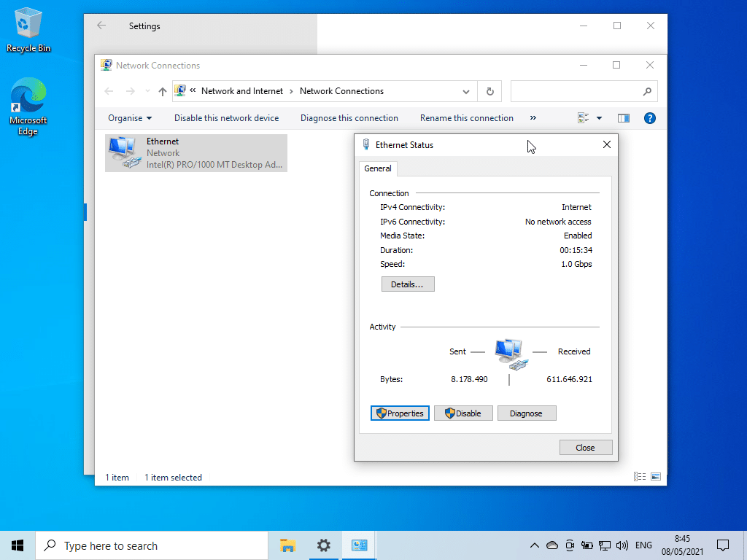Screen dimensions: 747x560
Task: Switch the ENG input language indicator
Action: (x=643, y=545)
